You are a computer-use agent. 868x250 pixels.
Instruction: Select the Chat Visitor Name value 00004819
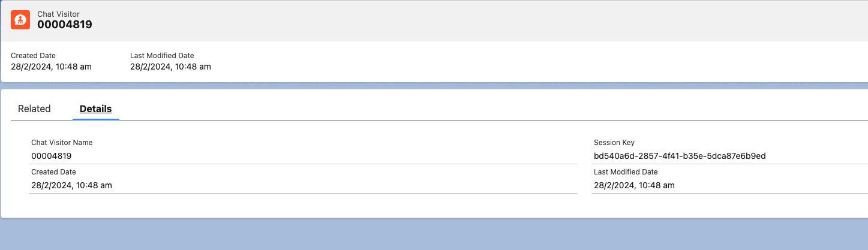[52, 156]
